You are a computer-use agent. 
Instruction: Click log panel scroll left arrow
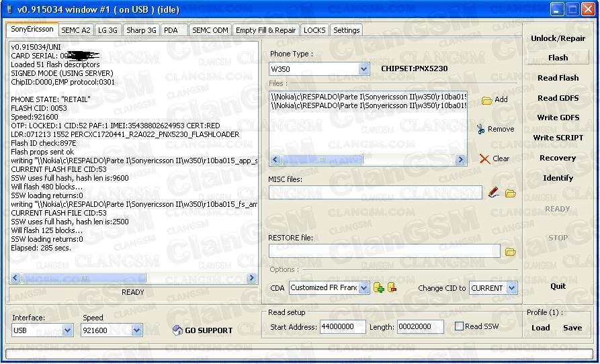pos(15,278)
